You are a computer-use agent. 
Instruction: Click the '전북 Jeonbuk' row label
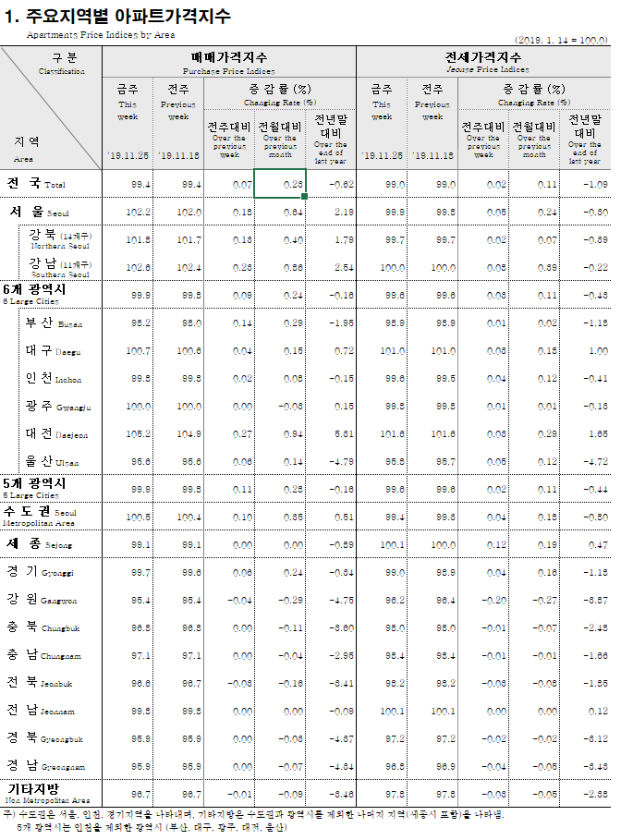point(40,683)
